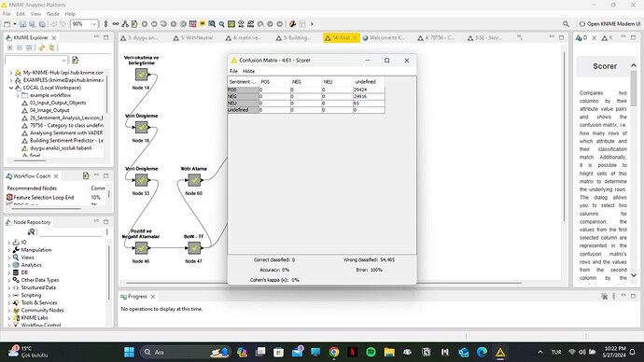
Task: Click the wrench preferences toolbar icon
Action: [x=292, y=24]
